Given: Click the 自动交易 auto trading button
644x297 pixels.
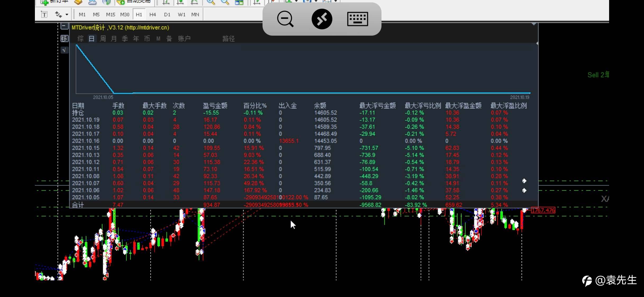Looking at the screenshot, I should 134,2.
